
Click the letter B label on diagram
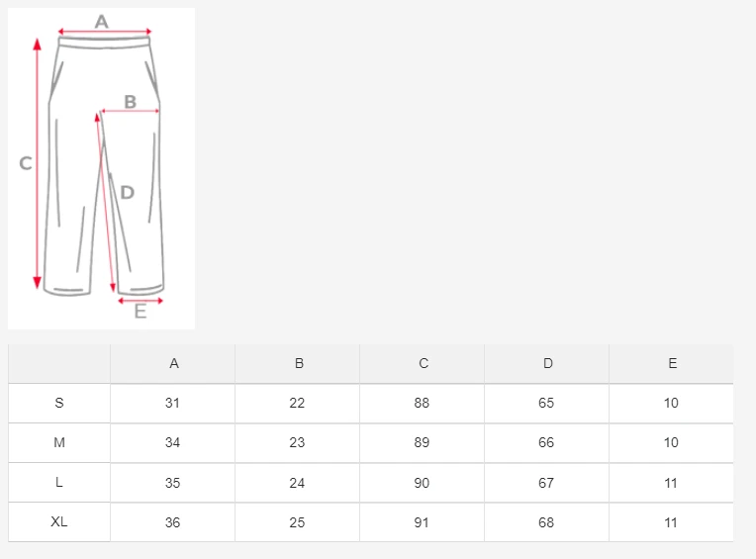point(131,102)
